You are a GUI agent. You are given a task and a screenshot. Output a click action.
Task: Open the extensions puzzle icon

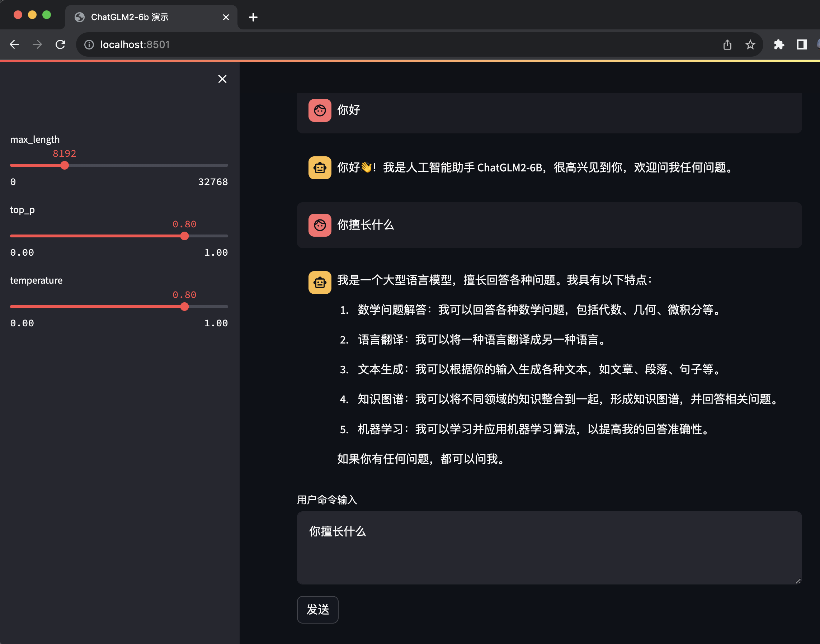click(x=779, y=45)
